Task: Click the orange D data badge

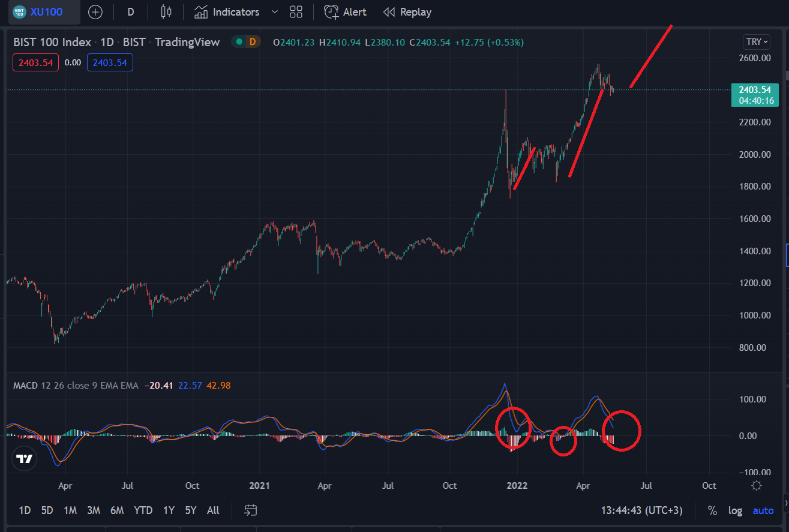Action: pyautogui.click(x=253, y=42)
